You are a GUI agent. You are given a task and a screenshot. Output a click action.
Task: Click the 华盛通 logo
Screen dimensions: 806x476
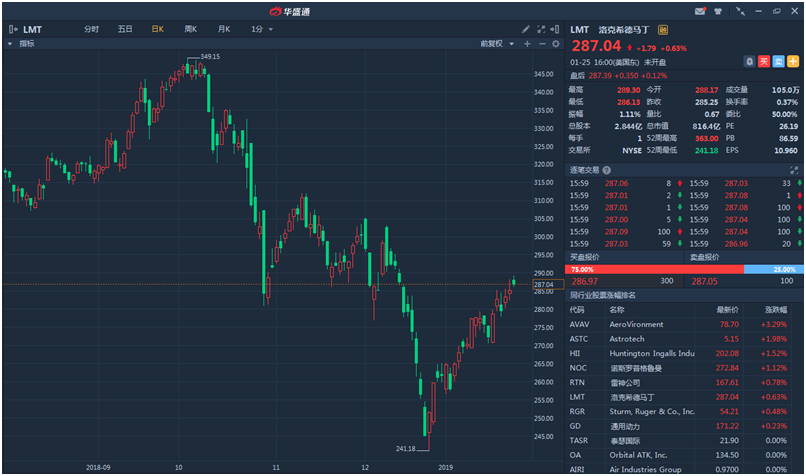click(x=289, y=11)
